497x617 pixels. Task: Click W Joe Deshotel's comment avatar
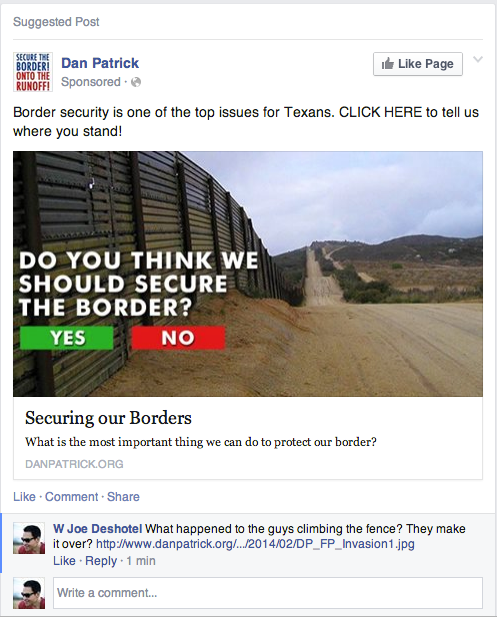coord(29,538)
